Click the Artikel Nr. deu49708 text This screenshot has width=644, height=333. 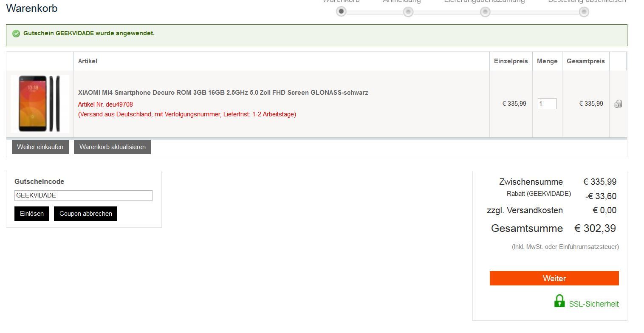[x=105, y=104]
